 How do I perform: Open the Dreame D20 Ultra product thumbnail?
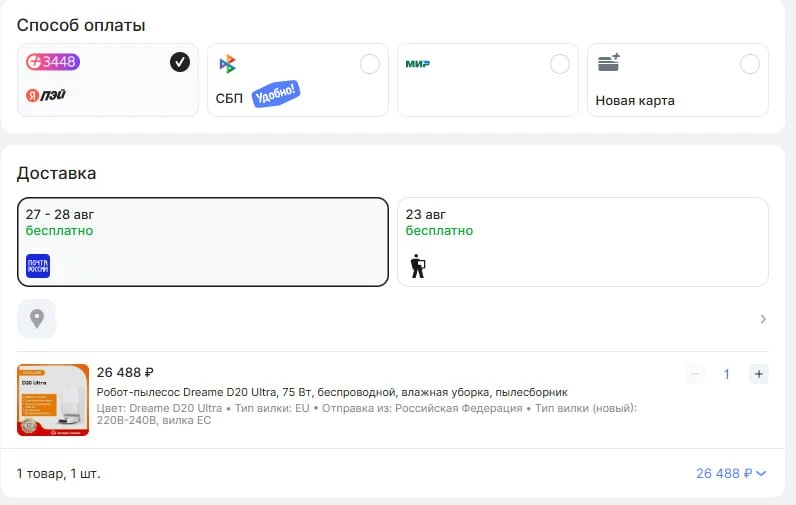coord(53,400)
